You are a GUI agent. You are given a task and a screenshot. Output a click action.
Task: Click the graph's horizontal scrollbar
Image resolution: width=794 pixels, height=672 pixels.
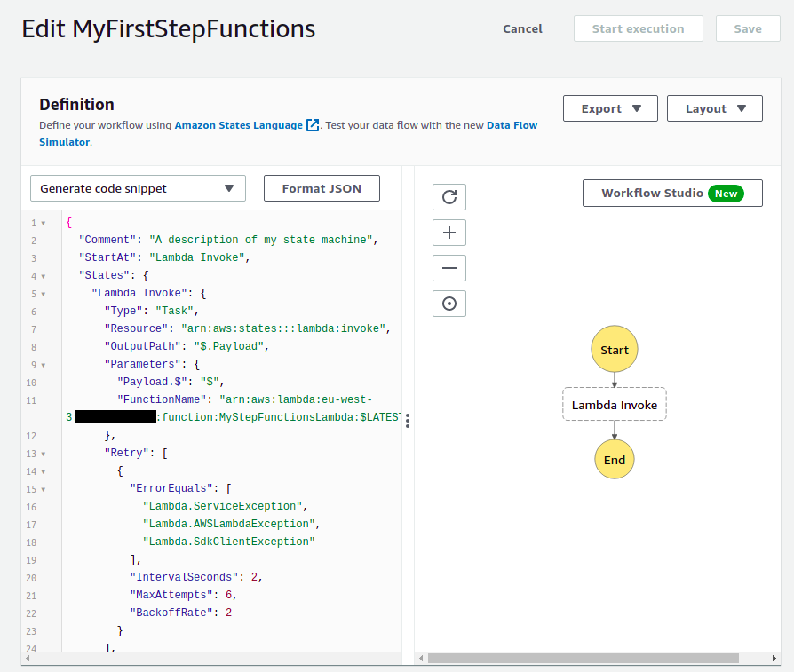pyautogui.click(x=583, y=659)
